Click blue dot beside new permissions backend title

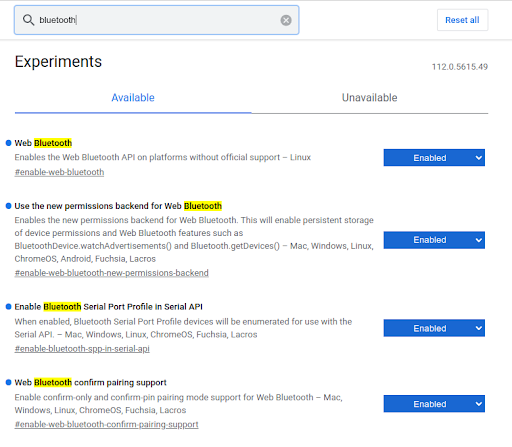[9, 206]
